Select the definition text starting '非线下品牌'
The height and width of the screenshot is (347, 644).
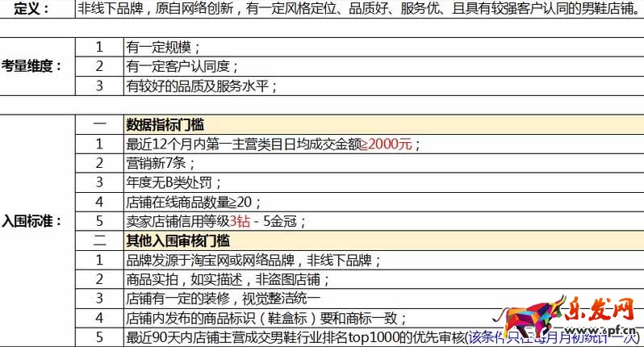(x=359, y=9)
